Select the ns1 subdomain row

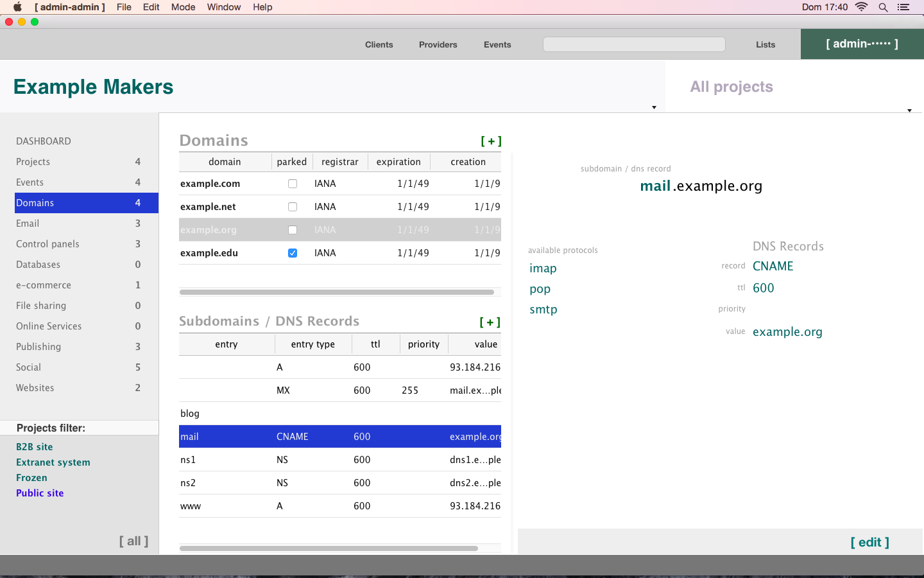coord(340,460)
